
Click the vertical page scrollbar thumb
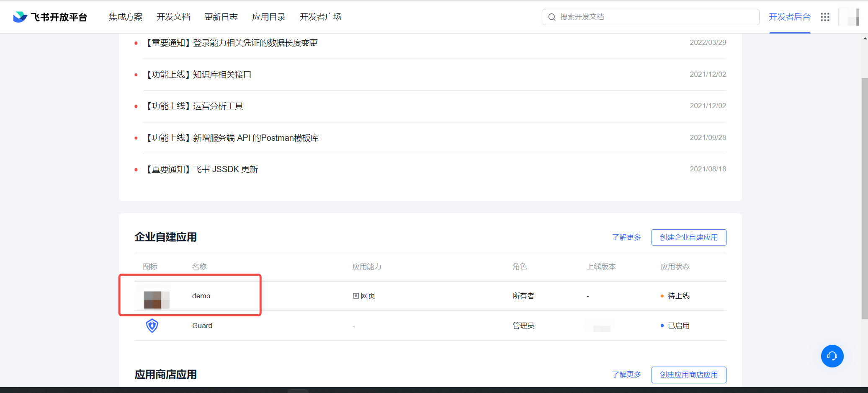coord(864,197)
